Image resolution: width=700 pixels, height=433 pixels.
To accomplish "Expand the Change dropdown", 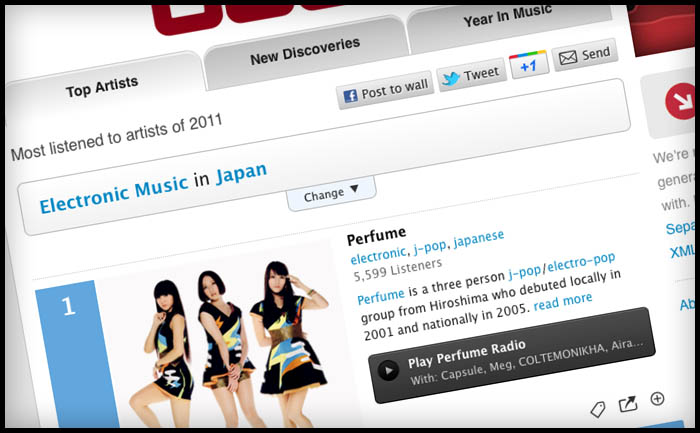I will pyautogui.click(x=330, y=193).
